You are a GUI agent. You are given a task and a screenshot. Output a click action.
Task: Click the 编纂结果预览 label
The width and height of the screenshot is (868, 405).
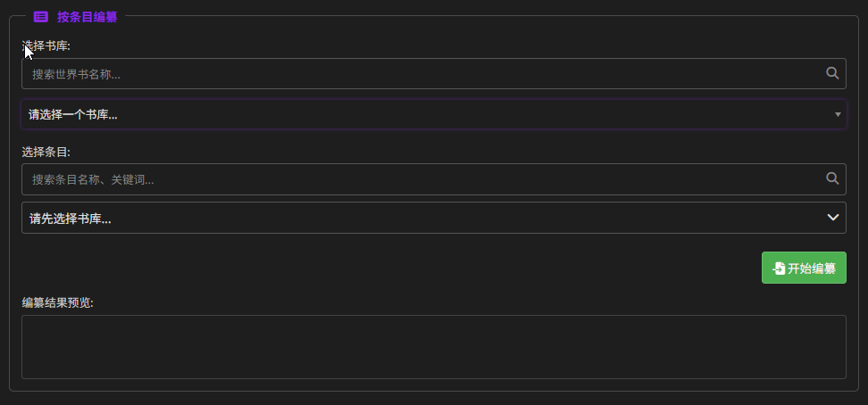coord(57,302)
